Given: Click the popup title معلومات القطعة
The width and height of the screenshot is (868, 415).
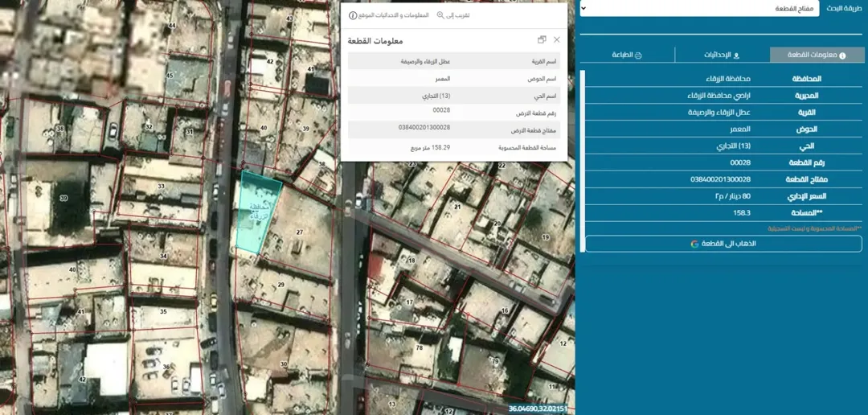Looking at the screenshot, I should click(x=375, y=42).
